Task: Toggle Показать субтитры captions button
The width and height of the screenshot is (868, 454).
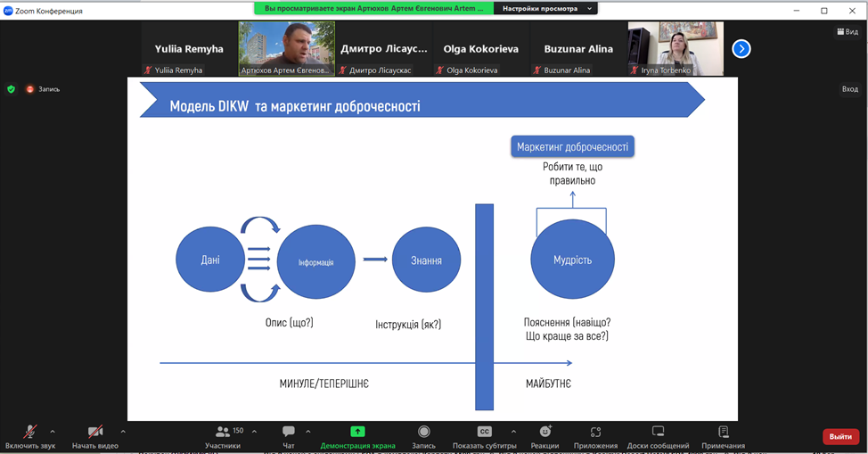Action: 484,436
